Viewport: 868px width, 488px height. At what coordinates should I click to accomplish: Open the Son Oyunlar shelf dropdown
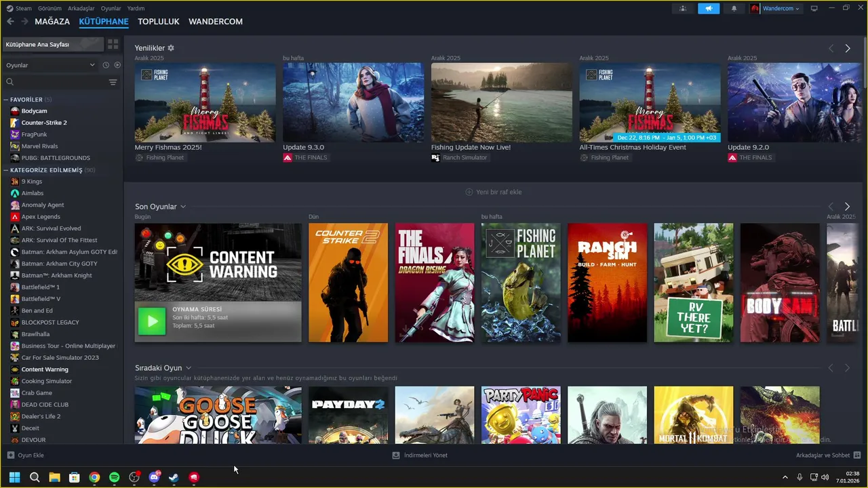coord(183,207)
